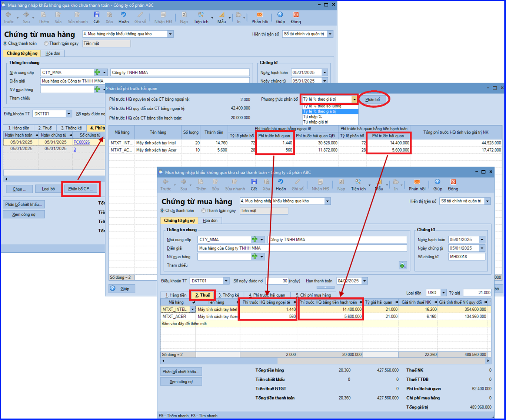Select Thanh toán ngay radio in front window
Image resolution: width=506 pixels, height=420 pixels.
click(x=203, y=211)
